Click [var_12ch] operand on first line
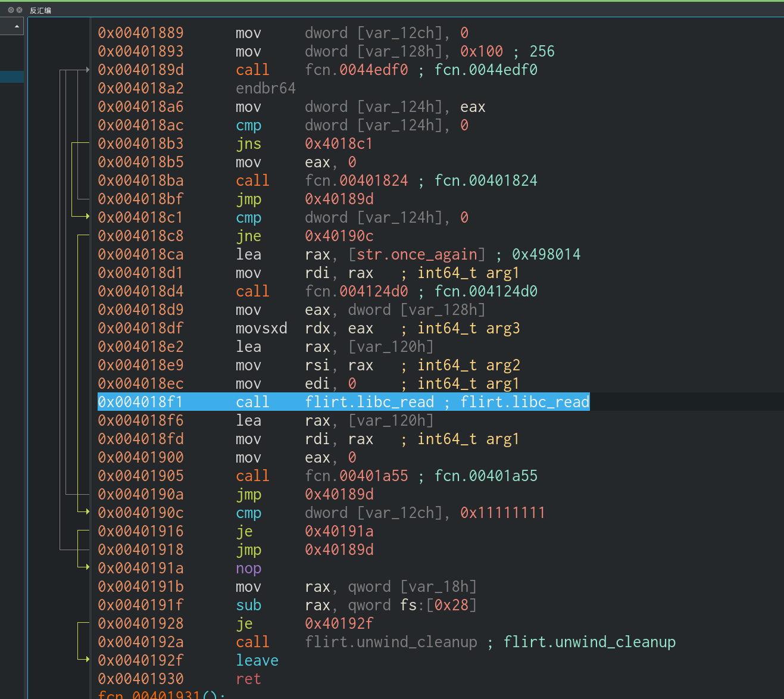The width and height of the screenshot is (784, 699). pos(399,33)
